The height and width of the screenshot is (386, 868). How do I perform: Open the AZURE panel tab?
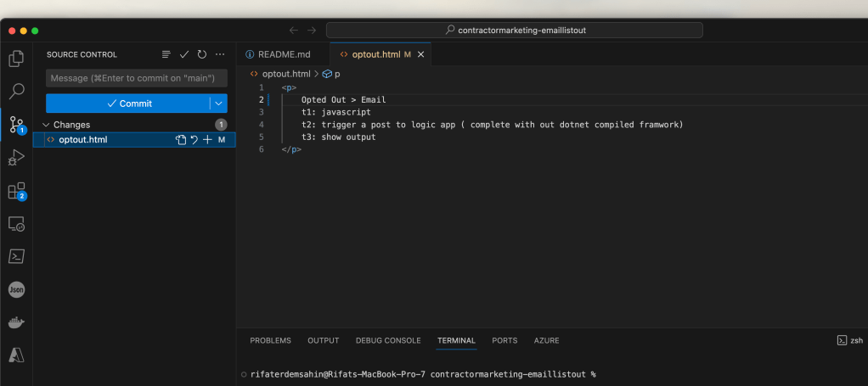click(546, 341)
